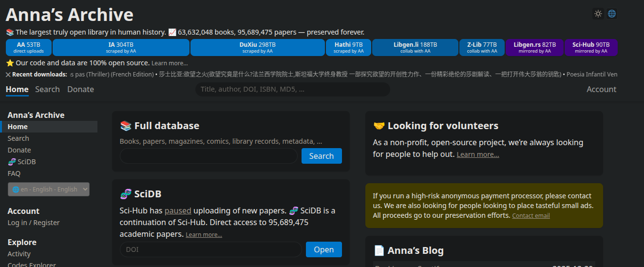Follow the 'paused' link in SciDB text
The width and height of the screenshot is (644, 267).
coord(178,211)
